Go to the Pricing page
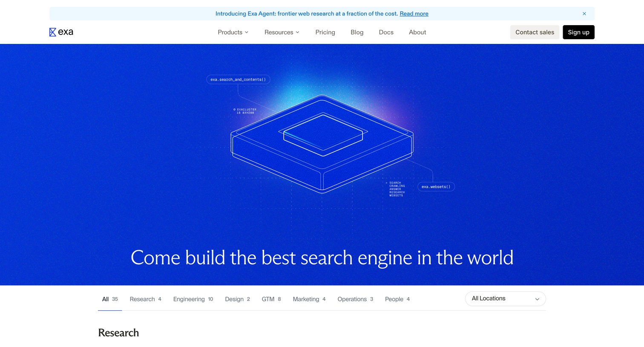 325,32
